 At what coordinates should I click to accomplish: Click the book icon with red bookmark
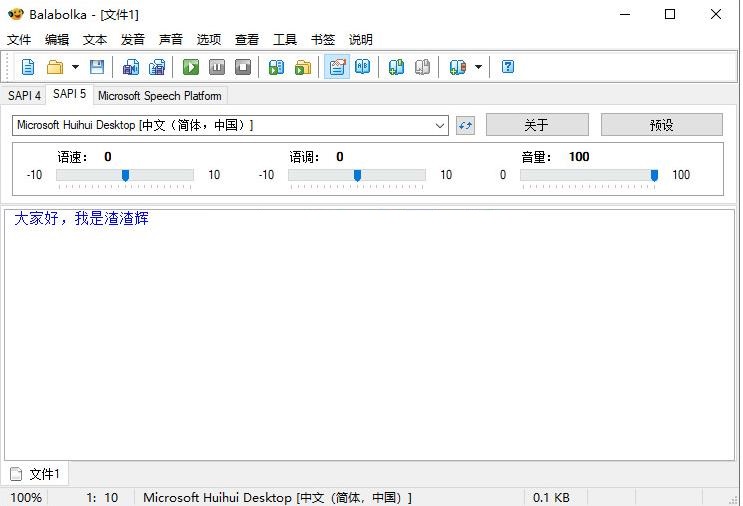pyautogui.click(x=458, y=67)
